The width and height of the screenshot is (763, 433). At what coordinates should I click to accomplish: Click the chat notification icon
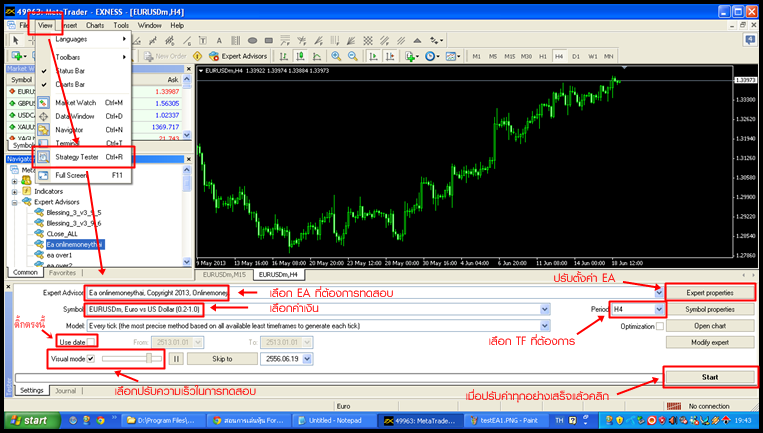(749, 40)
